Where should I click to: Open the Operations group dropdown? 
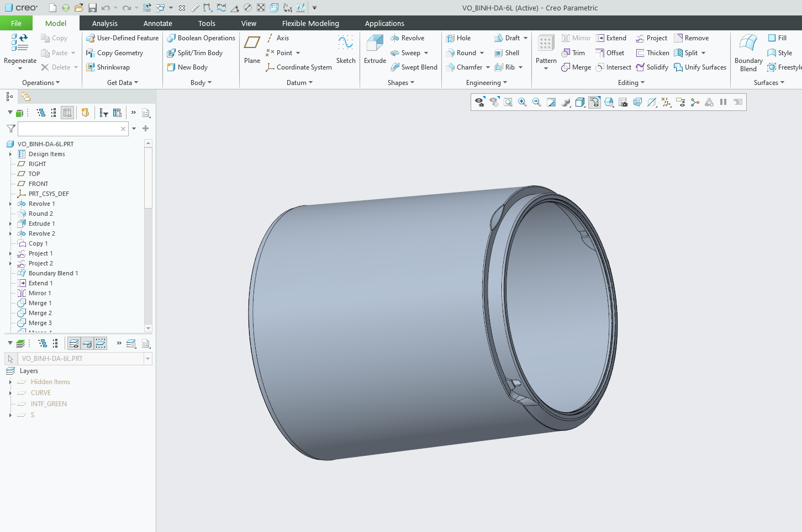(41, 83)
